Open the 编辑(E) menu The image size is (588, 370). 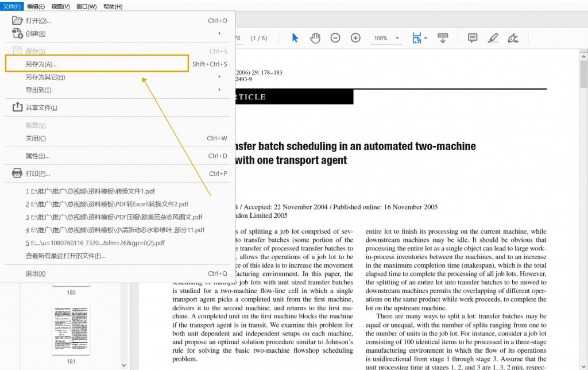[36, 6]
